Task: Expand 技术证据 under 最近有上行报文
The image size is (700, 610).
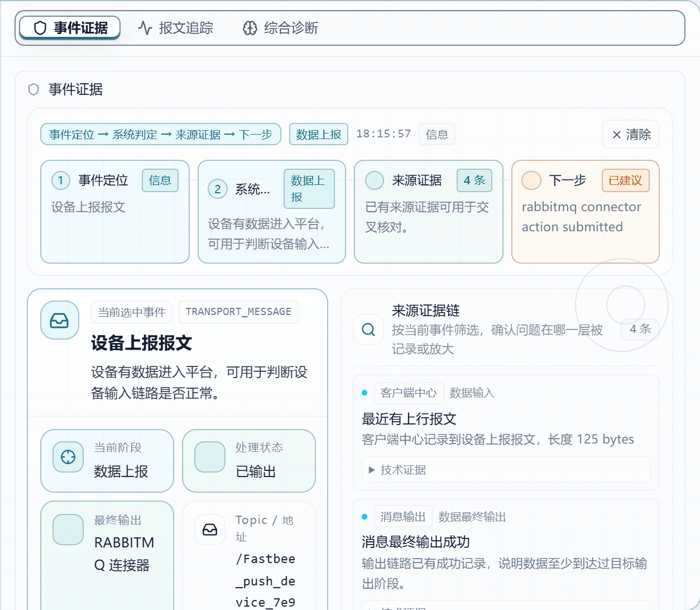Action: 506,470
